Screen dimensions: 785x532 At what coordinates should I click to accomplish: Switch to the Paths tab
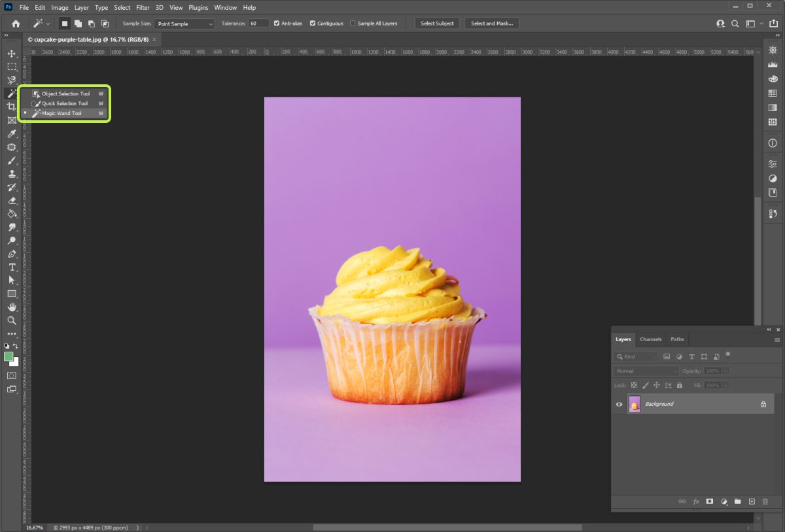click(677, 339)
